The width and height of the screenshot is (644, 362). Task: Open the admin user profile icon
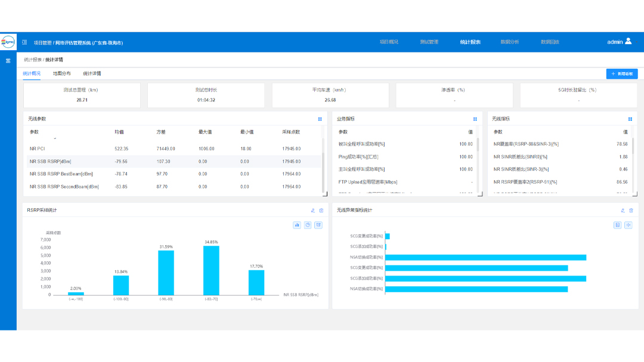[x=628, y=42]
